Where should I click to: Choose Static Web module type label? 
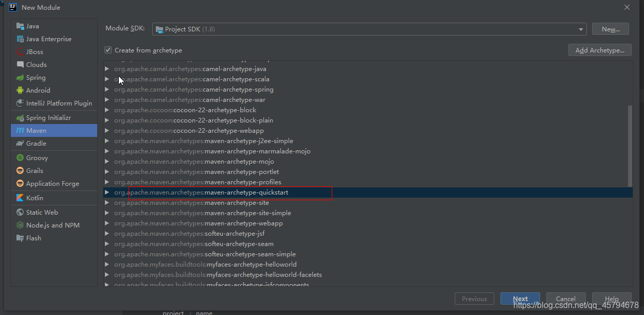[42, 213]
